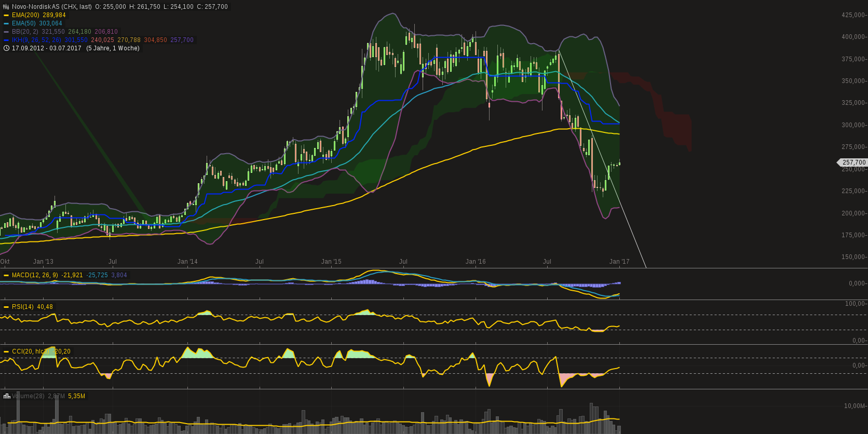Click the 10,00M volume axis label
This screenshot has height=434, width=868.
coord(855,406)
